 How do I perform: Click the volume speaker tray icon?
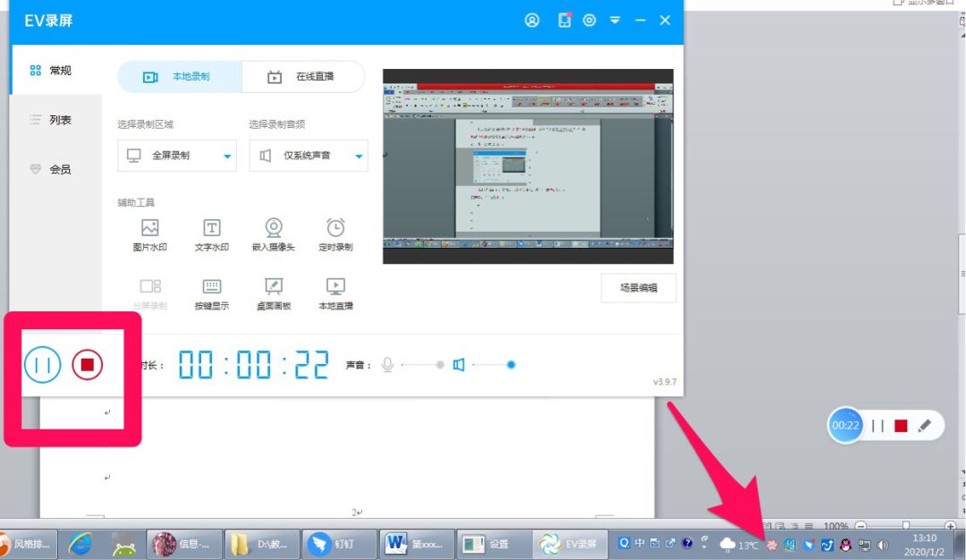pyautogui.click(x=883, y=545)
